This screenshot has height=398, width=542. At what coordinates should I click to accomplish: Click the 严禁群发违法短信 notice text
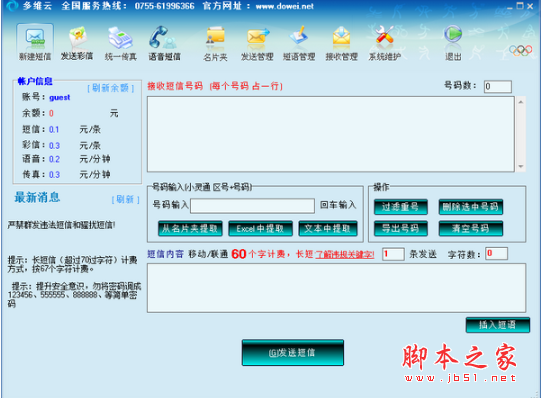click(x=61, y=225)
